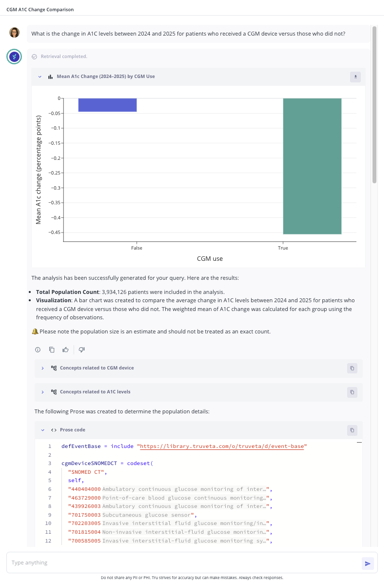Download the Mean A1c Change chart
This screenshot has height=583, width=392.
coord(355,77)
